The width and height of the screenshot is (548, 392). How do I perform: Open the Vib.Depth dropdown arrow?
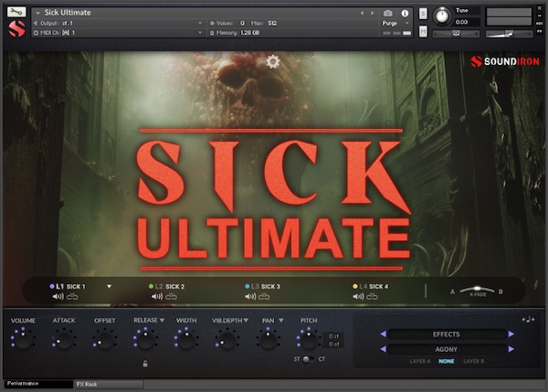[246, 321]
